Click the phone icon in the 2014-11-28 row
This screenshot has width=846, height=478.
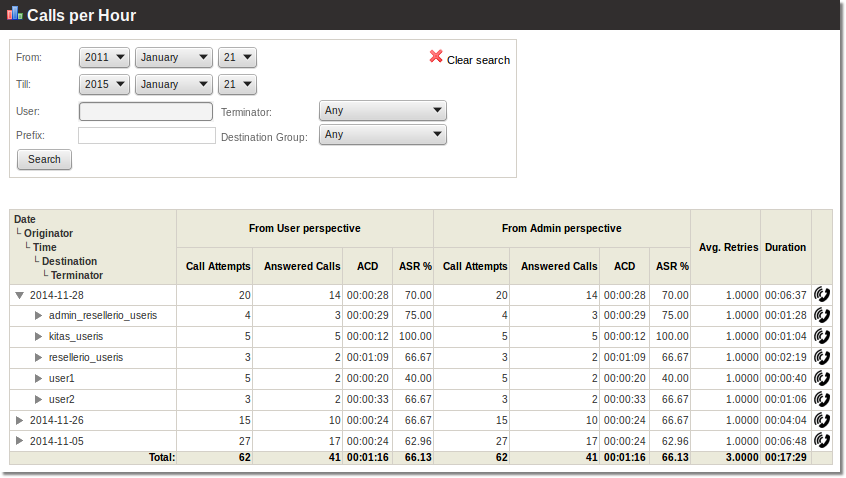point(822,295)
